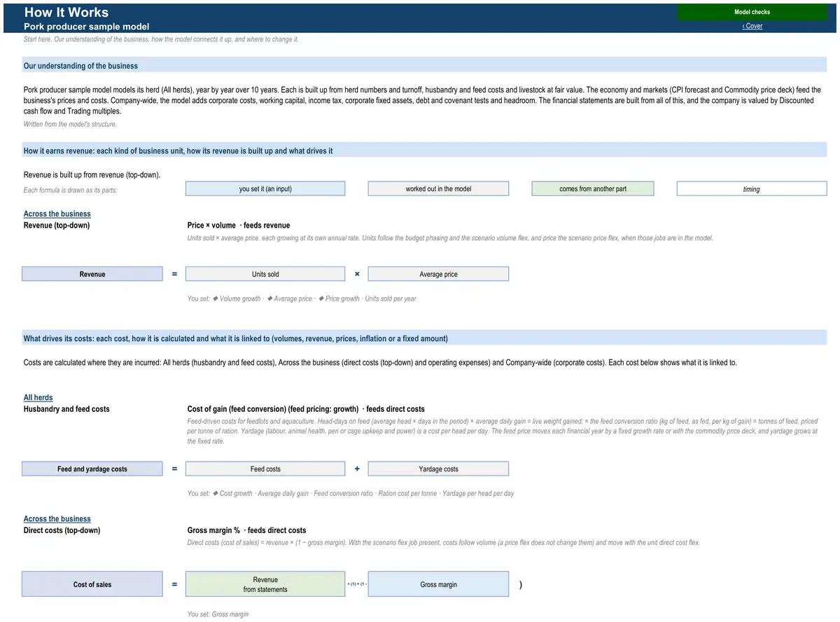Select the "Written from the model's structure." note
Screen dimensions: 840x622
coord(70,124)
